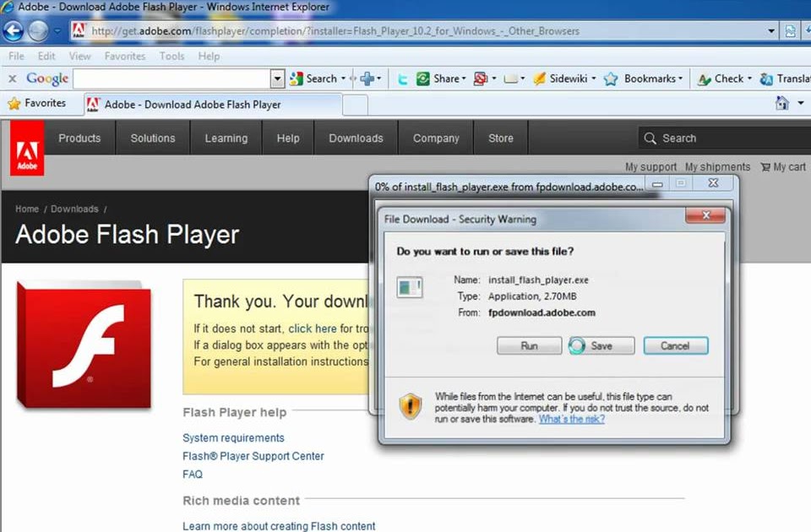Open the Tools menu
The width and height of the screenshot is (811, 532).
[171, 56]
